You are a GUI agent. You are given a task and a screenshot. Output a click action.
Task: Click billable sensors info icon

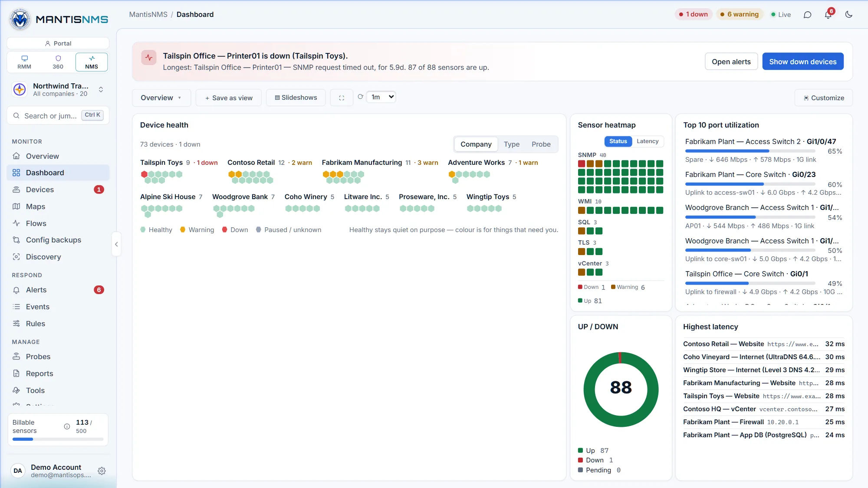point(67,426)
